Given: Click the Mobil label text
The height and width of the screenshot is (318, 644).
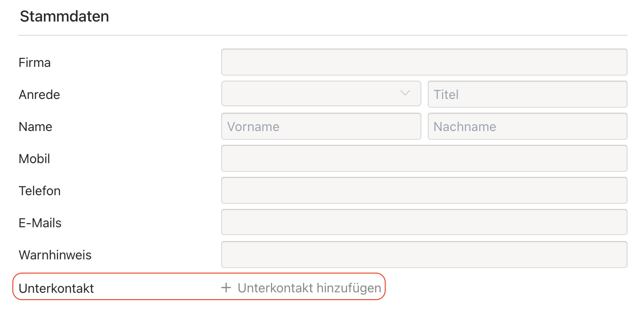Looking at the screenshot, I should tap(34, 159).
